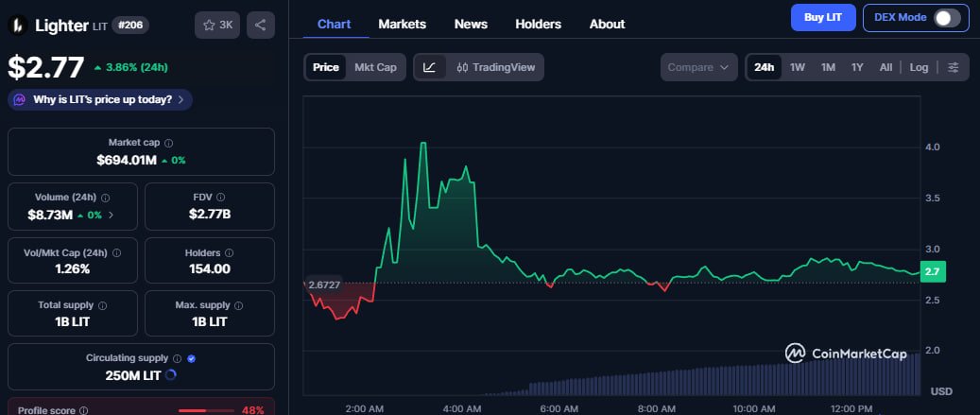Click Why is LIT's price up today?
Image resolution: width=980 pixels, height=415 pixels.
pos(102,99)
